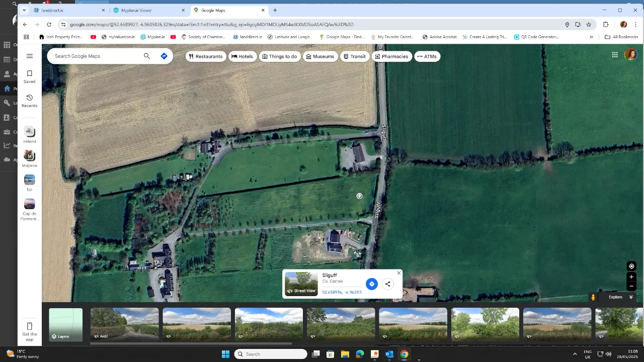Open the main Maps hamburger menu
This screenshot has width=644, height=362.
coord(29,56)
